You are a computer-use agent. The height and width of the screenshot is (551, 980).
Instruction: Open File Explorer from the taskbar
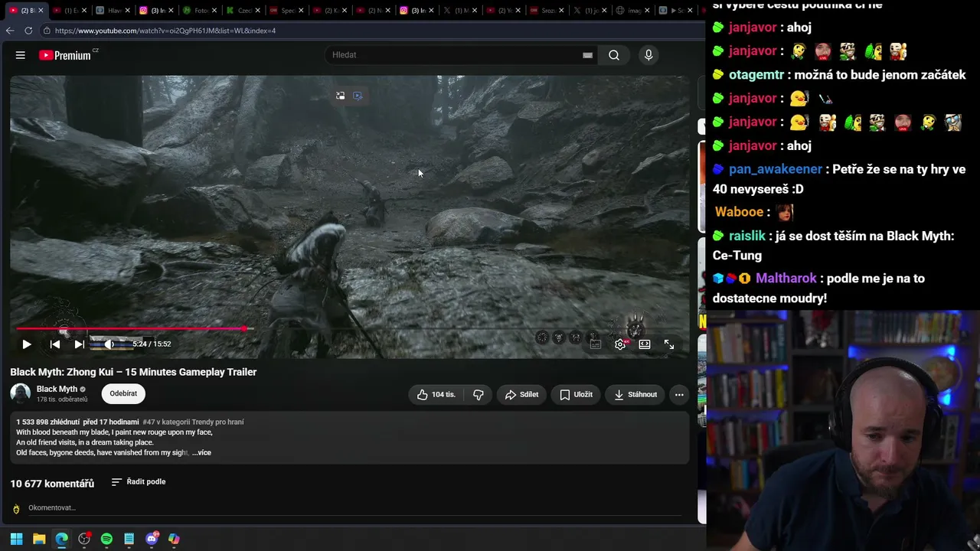point(39,539)
